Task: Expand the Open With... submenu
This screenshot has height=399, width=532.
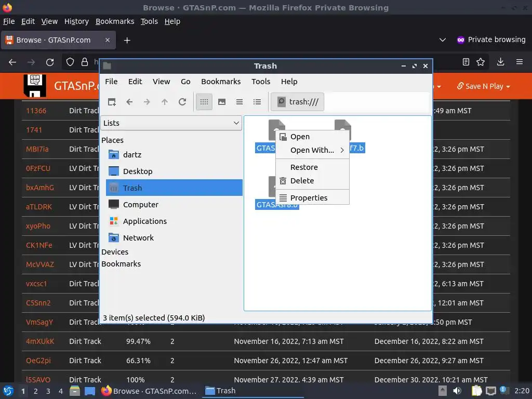Action: pos(312,150)
